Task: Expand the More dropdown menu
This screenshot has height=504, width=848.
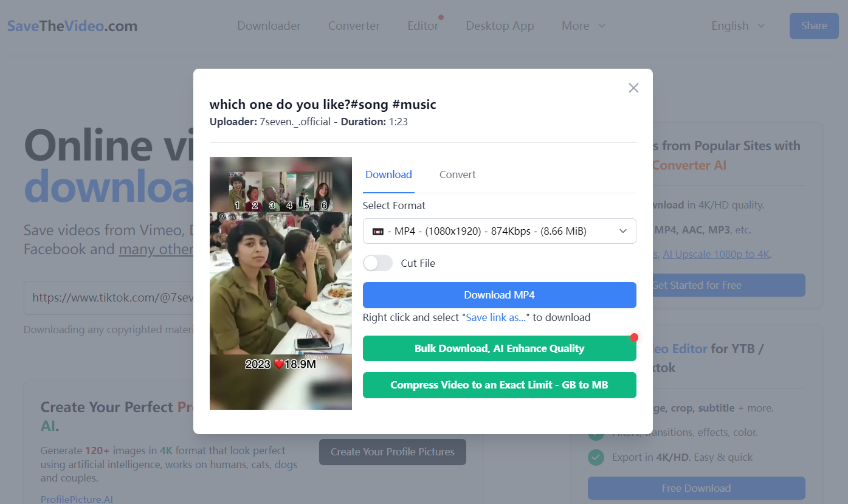Action: coord(584,26)
